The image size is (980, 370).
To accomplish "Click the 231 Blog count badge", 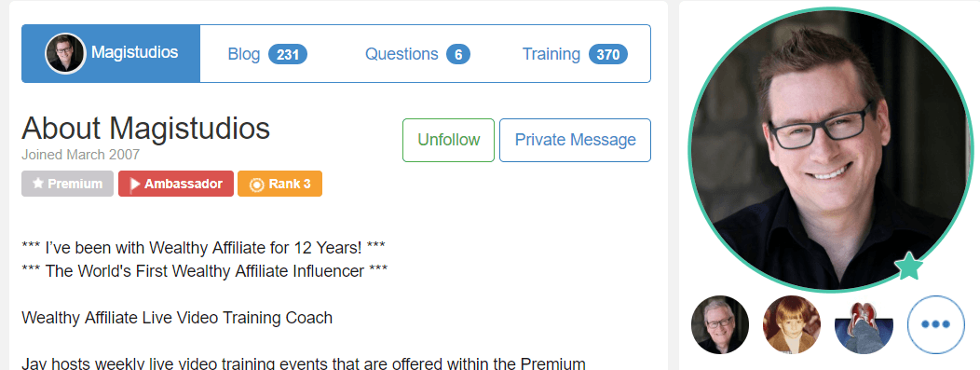I will tap(288, 55).
